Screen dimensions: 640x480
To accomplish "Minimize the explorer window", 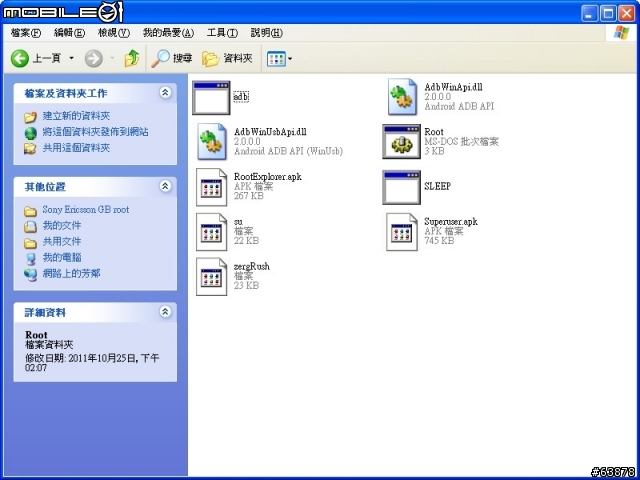I will 589,14.
